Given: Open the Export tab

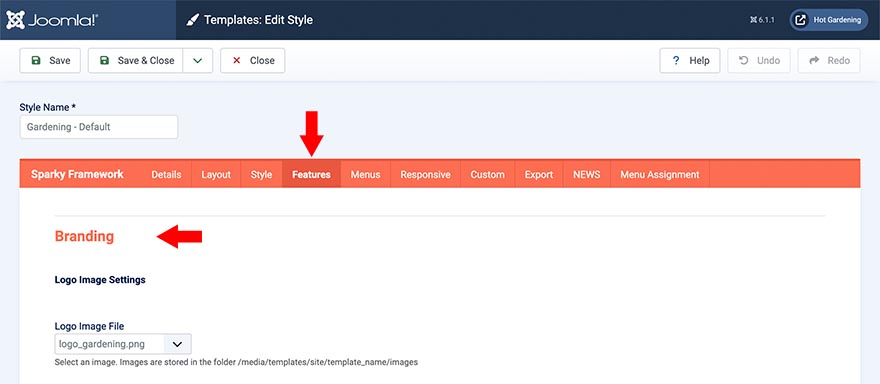Looking at the screenshot, I should 539,175.
